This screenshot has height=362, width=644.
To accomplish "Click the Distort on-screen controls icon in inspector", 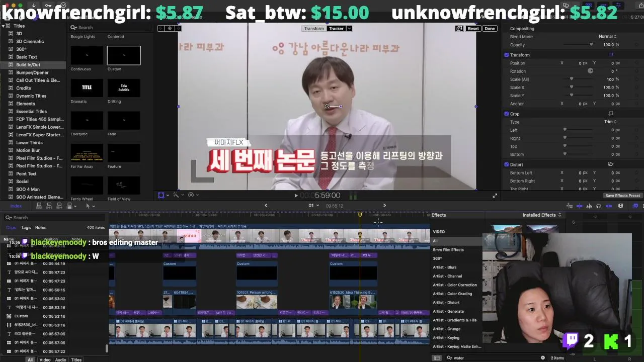I will coord(611,164).
